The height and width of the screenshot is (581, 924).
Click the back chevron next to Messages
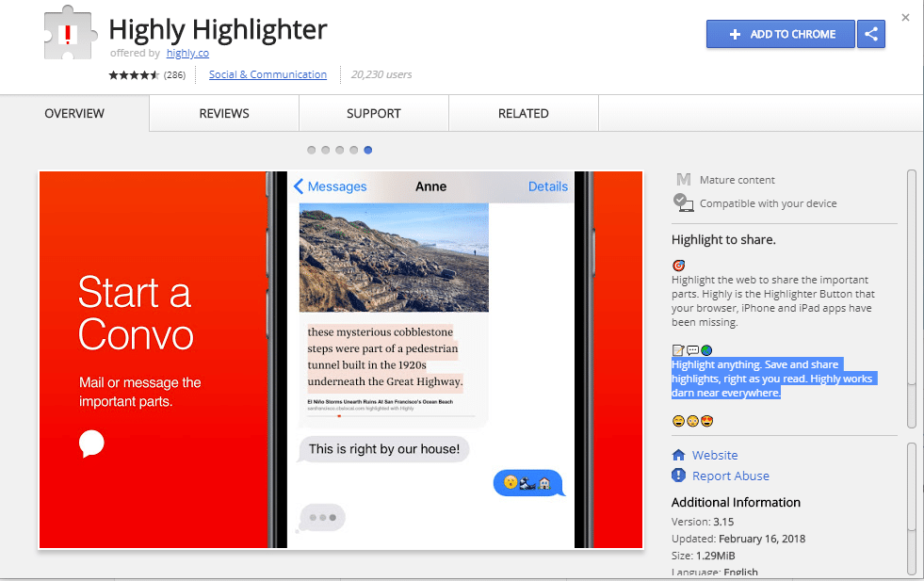point(299,186)
